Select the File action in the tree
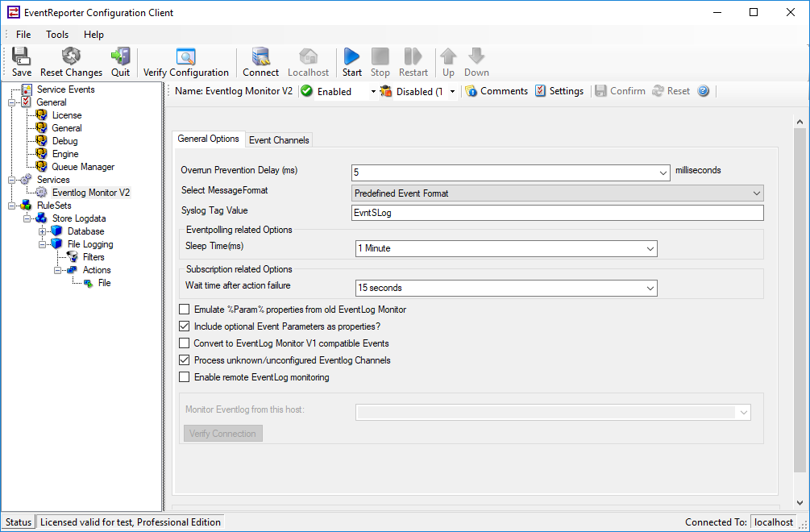The image size is (810, 532). coord(104,283)
